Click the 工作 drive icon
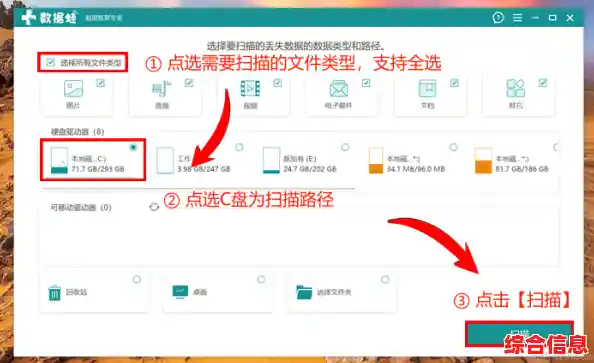This screenshot has width=594, height=363. [165, 160]
